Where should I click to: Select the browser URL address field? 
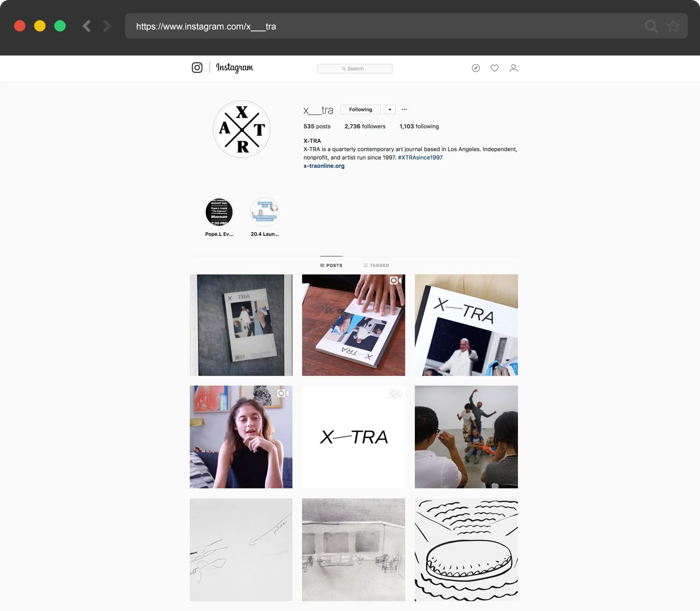point(406,26)
